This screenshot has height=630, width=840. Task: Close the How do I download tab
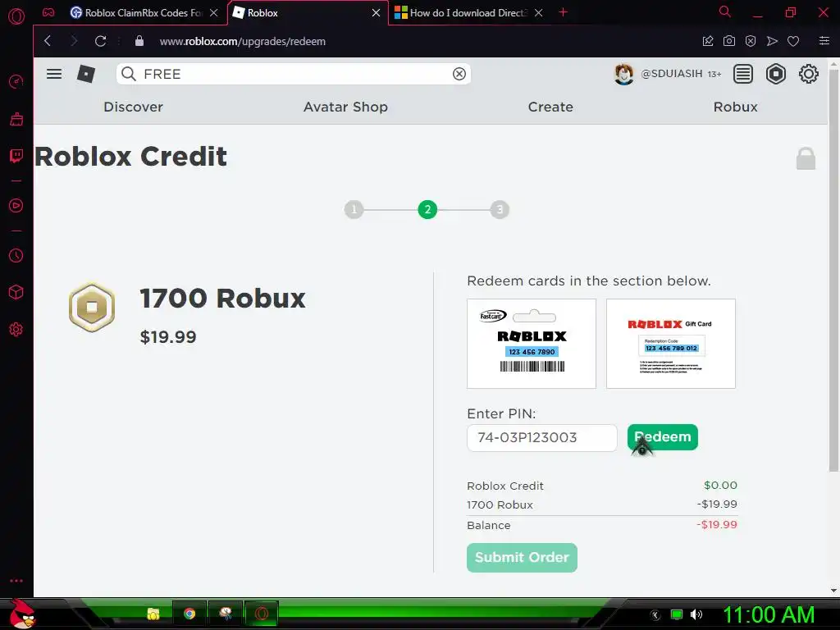538,12
